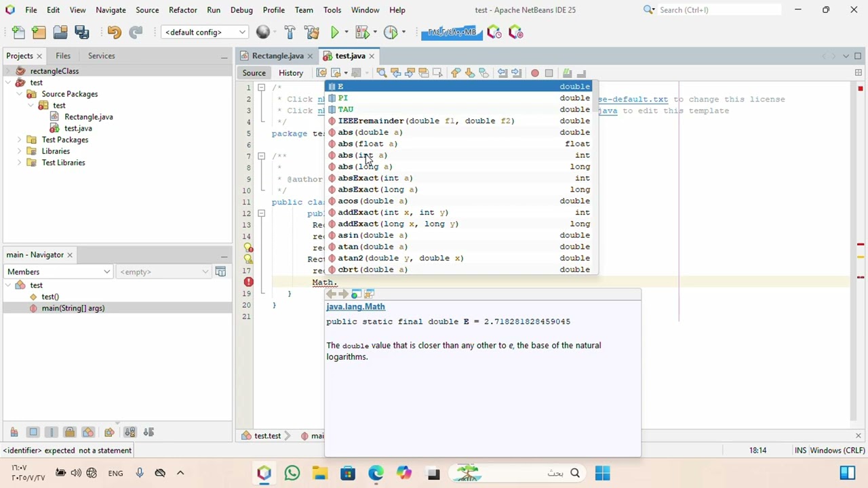Toggle Sort by Name in Navigator
868x488 pixels.
(130, 432)
